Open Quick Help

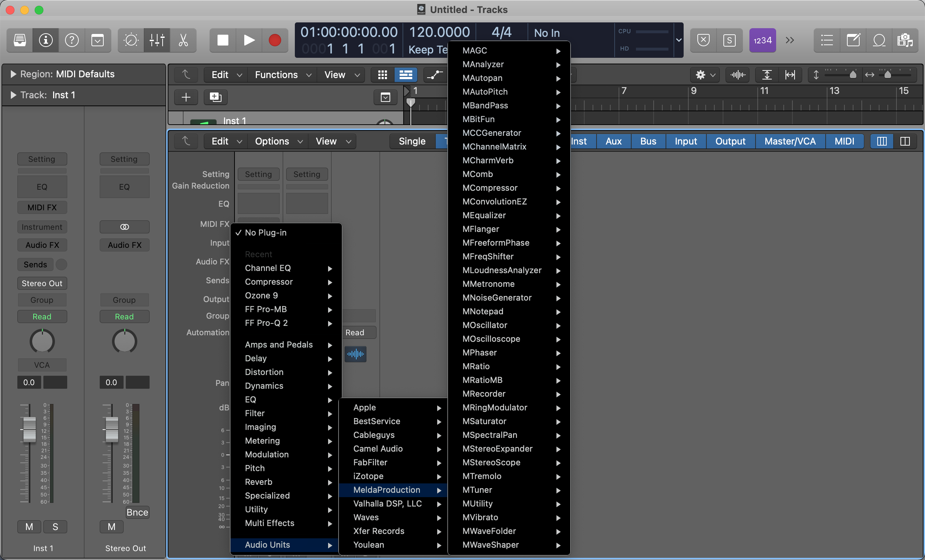pos(72,40)
